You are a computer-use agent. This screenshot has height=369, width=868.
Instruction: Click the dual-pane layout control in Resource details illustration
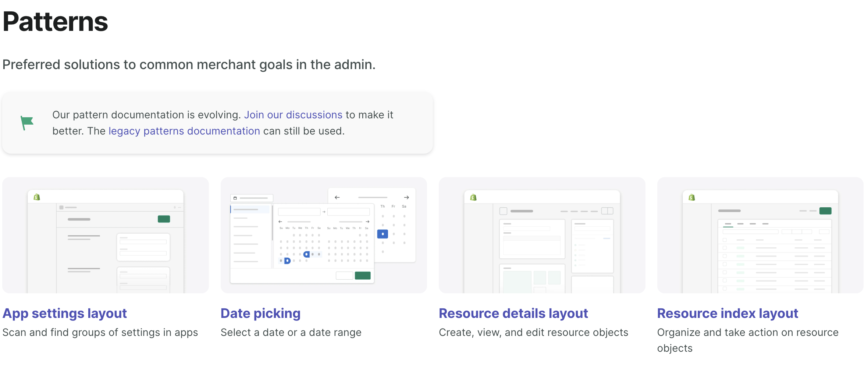pos(607,211)
